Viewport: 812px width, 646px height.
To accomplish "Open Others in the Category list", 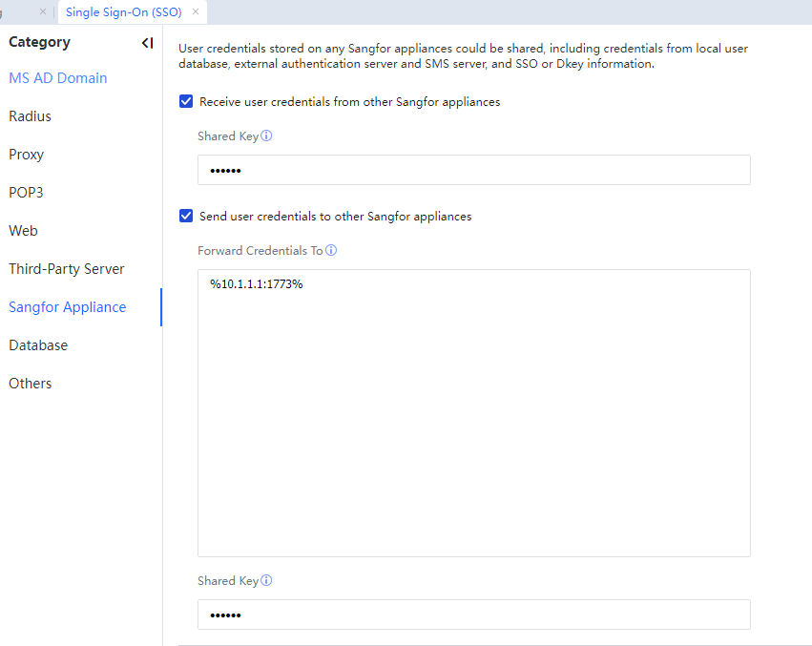I will (x=31, y=384).
